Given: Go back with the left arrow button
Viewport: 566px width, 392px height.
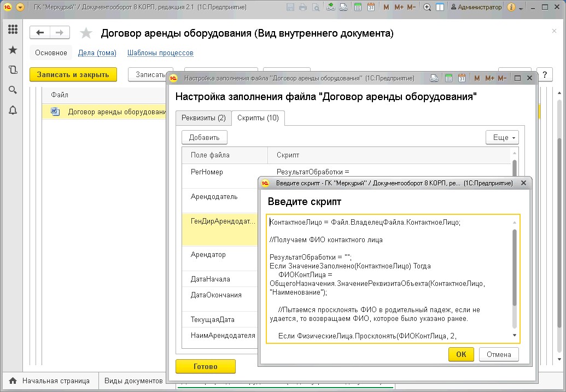Looking at the screenshot, I should tap(40, 33).
